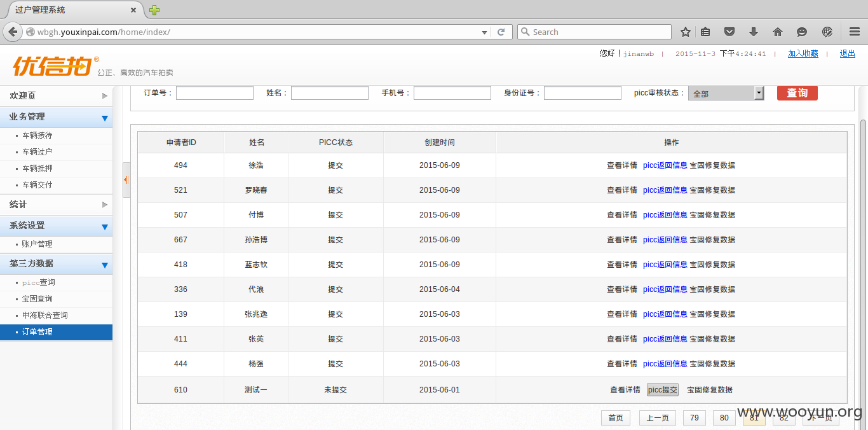Click the browser Search box
This screenshot has width=868, height=430.
pyautogui.click(x=594, y=32)
